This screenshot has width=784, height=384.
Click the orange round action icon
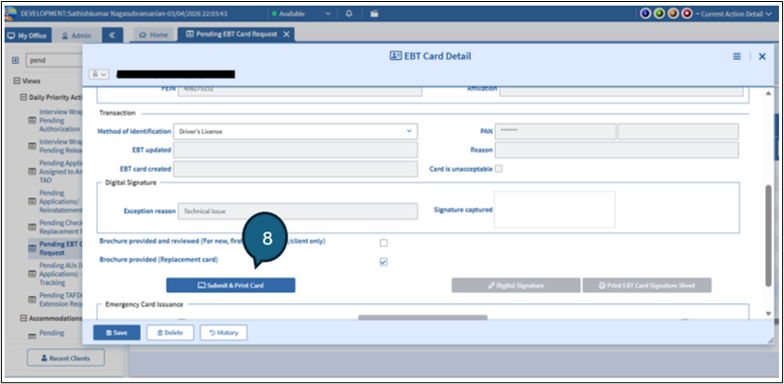point(673,14)
